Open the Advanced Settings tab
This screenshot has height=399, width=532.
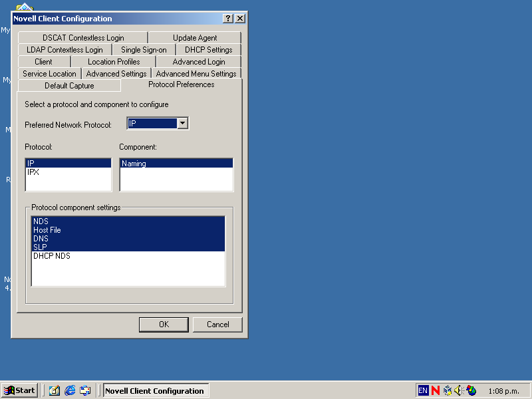[116, 74]
